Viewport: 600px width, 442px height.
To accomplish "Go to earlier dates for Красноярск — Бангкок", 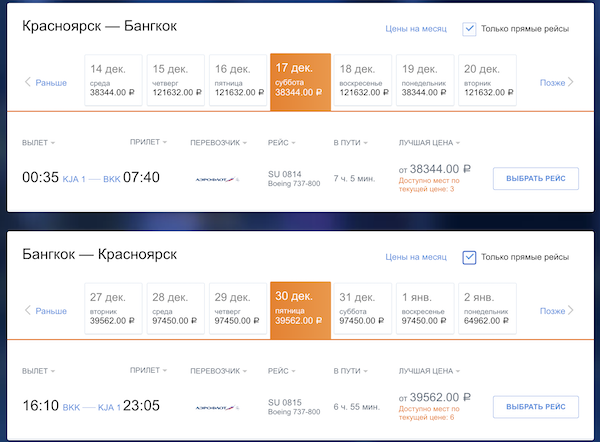I will point(45,82).
